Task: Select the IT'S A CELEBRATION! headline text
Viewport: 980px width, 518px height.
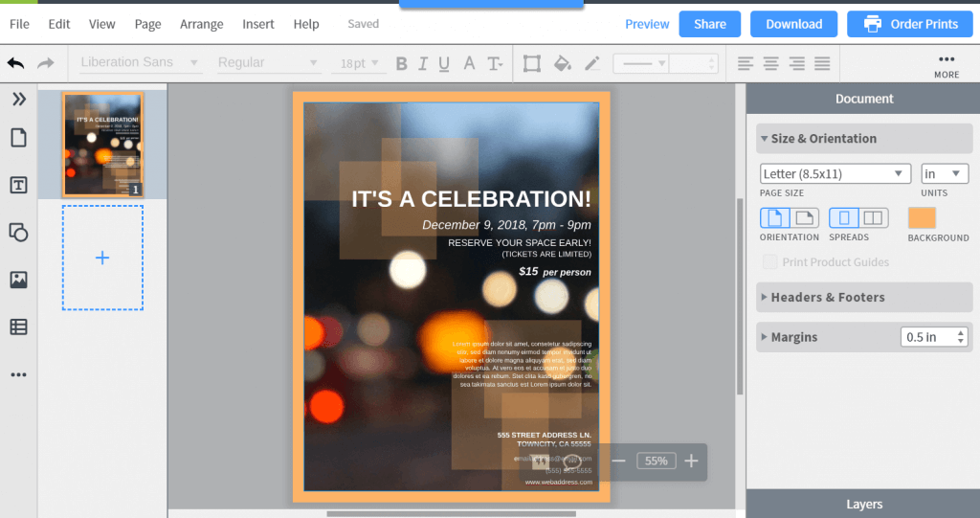Action: pyautogui.click(x=471, y=199)
